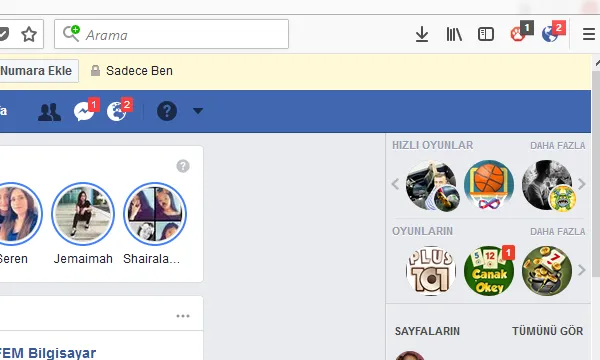Screen dimensions: 600x360
Task: Click Daha Fazla next to Hızlı Oyunlar
Action: (558, 146)
